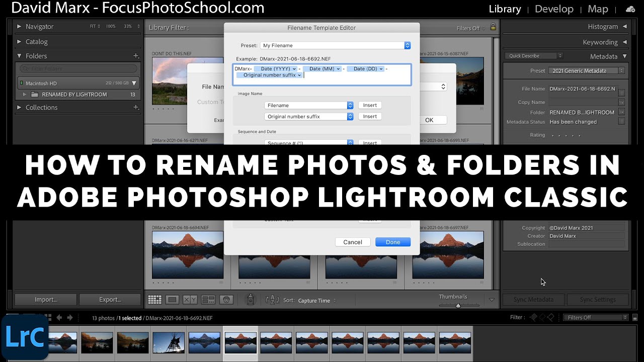Add a collection with the Collections plus icon
The height and width of the screenshot is (362, 644).
(135, 107)
